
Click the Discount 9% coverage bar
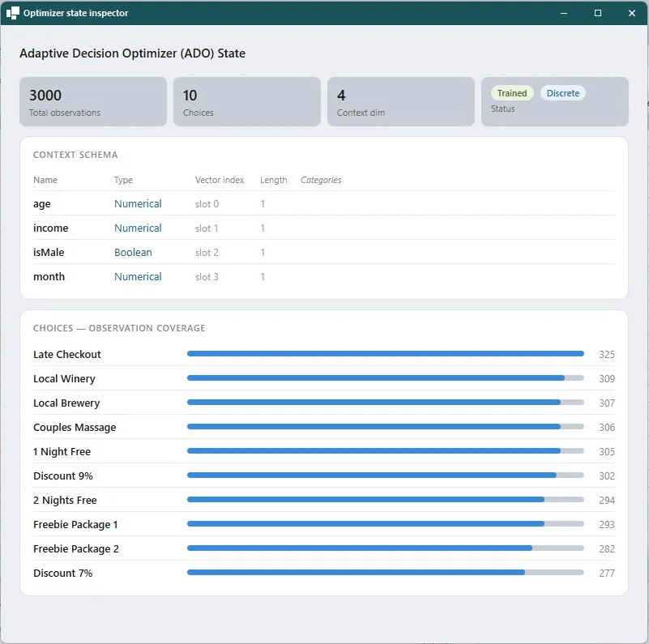(386, 476)
